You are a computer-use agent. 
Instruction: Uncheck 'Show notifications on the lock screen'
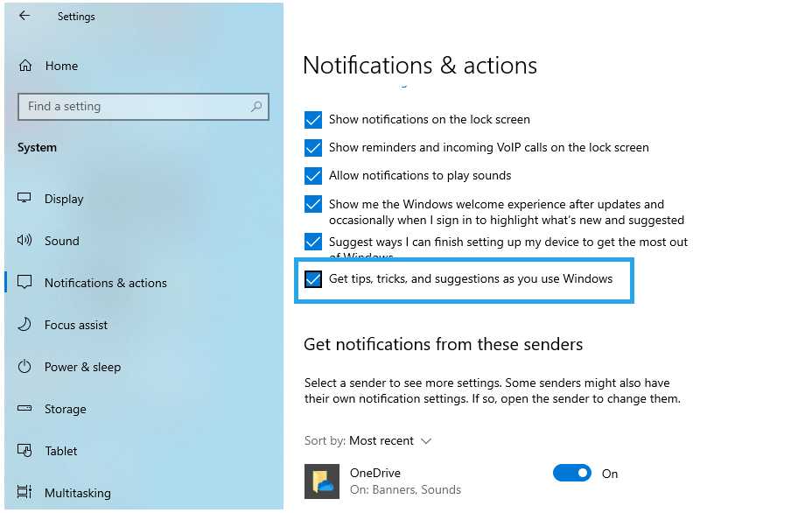(x=313, y=119)
